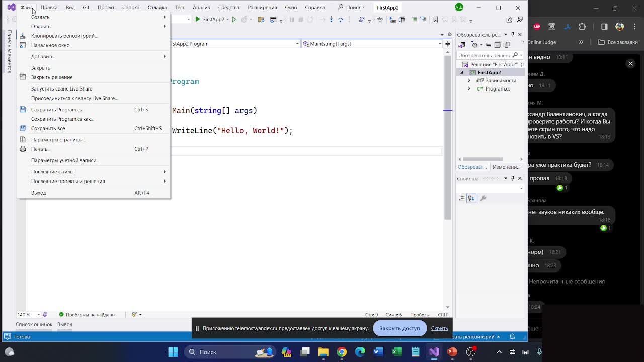
Task: Click the Проблемы не найдены status indicator
Action: pyautogui.click(x=88, y=314)
